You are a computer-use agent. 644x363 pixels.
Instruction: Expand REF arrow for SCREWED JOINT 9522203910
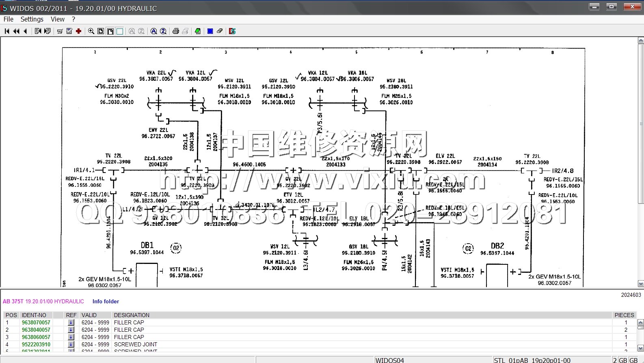point(71,345)
